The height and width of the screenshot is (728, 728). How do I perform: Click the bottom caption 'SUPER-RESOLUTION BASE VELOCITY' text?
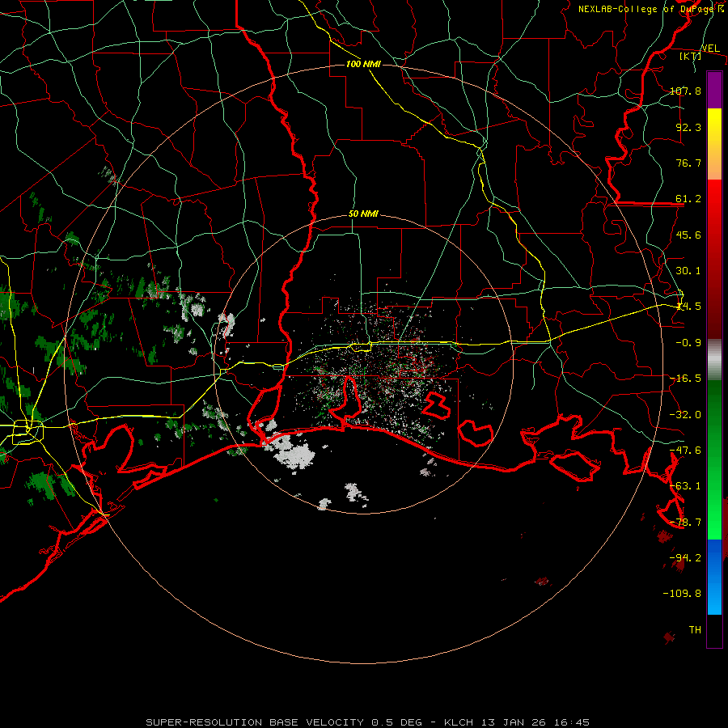[255, 722]
